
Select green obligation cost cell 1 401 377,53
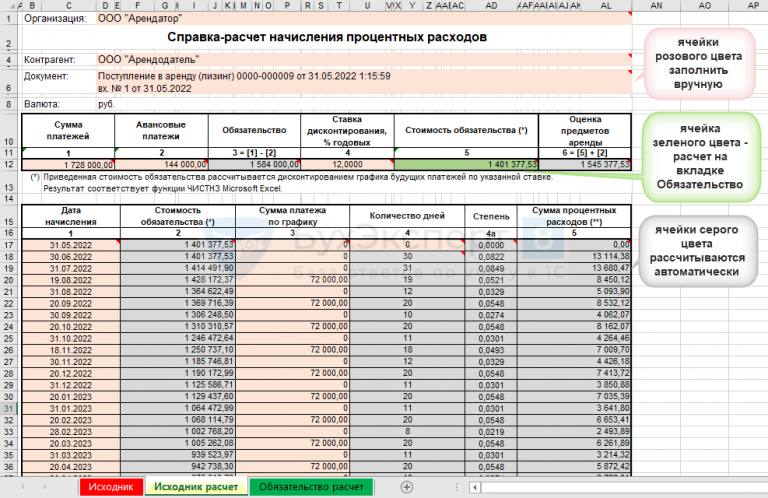(x=466, y=165)
